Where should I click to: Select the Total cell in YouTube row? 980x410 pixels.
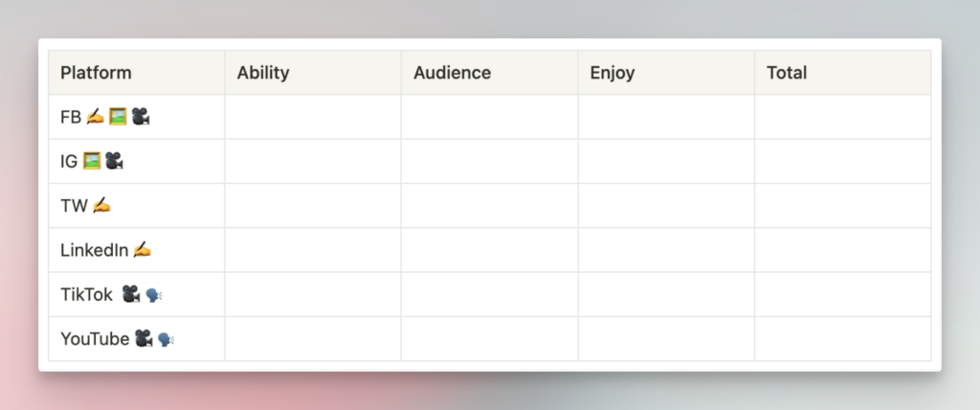tap(842, 338)
